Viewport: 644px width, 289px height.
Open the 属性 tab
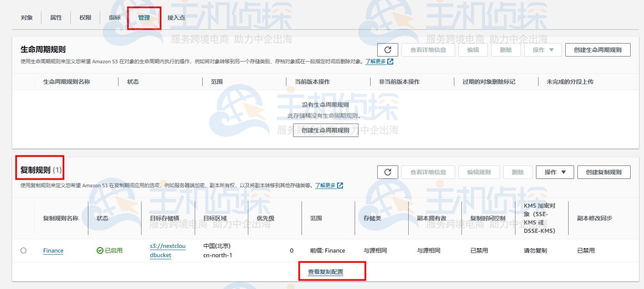click(55, 18)
